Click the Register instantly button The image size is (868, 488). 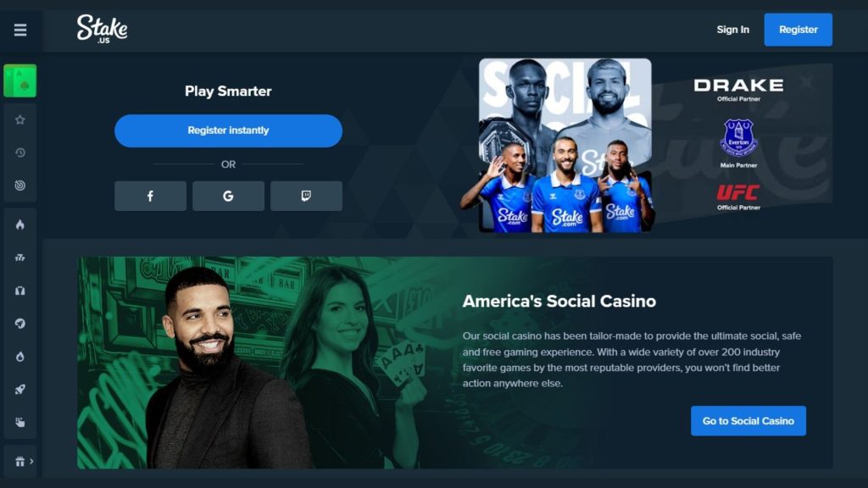(x=228, y=130)
